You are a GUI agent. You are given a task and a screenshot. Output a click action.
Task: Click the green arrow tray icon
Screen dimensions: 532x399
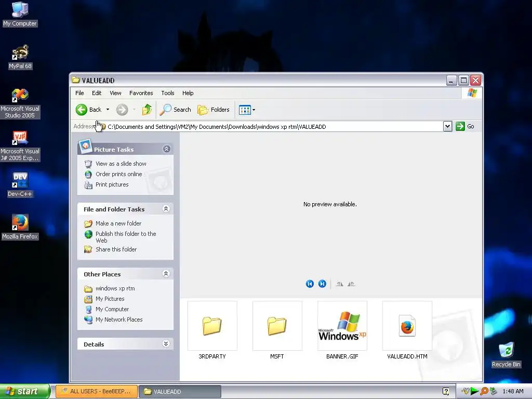[x=475, y=392]
